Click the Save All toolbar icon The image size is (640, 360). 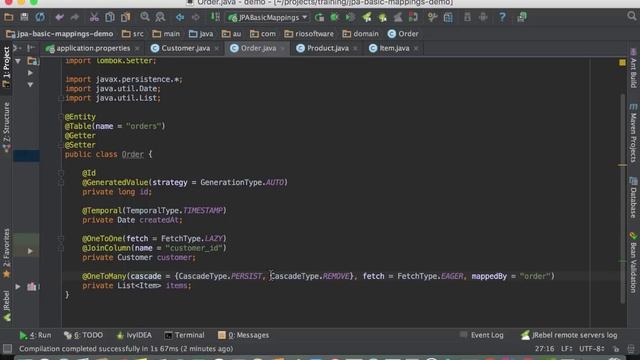click(x=24, y=17)
